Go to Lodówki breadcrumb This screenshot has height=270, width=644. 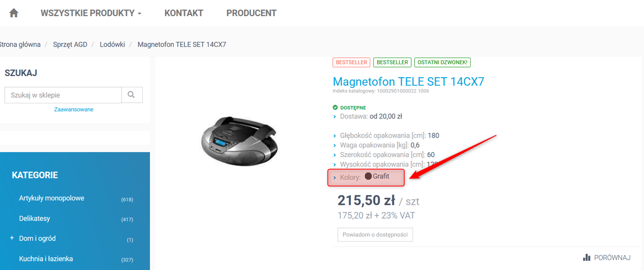tap(112, 44)
